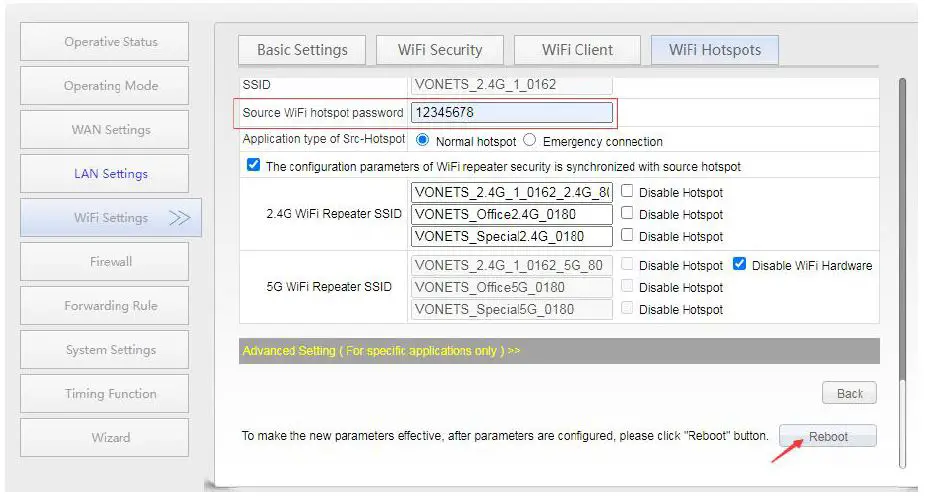This screenshot has height=499, width=925.
Task: Open the WiFi Security tab
Action: 440,50
